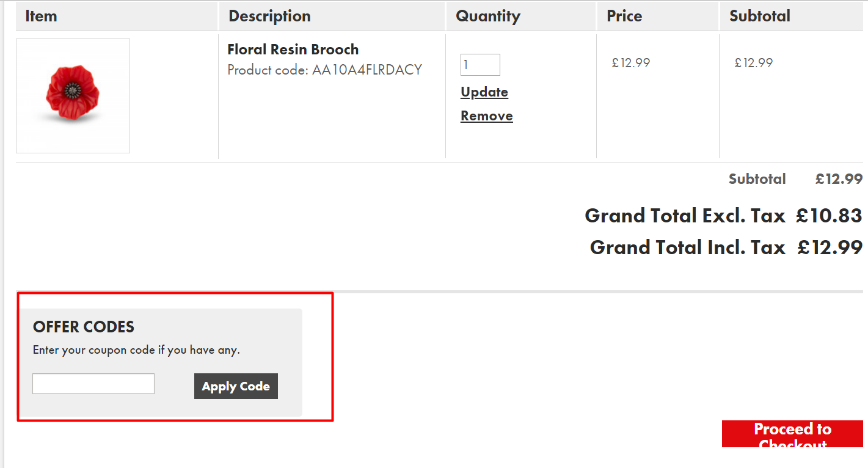Click the £12.99 value in Price column
The image size is (868, 468).
[x=631, y=62]
